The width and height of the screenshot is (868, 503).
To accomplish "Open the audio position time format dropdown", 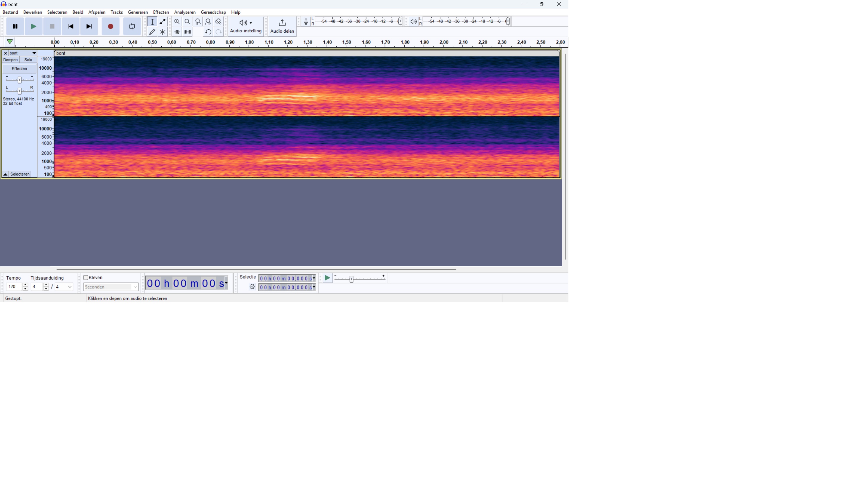I will click(x=226, y=283).
